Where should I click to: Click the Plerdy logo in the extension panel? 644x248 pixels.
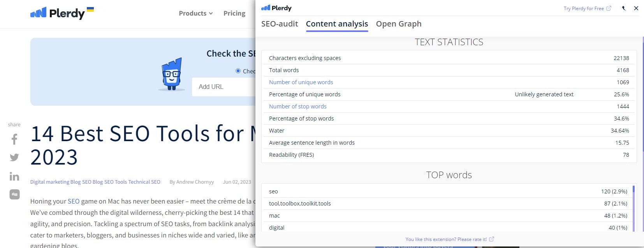[x=276, y=8]
